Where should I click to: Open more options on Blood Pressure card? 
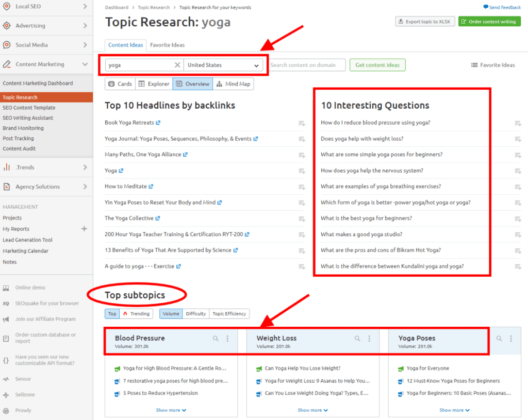coord(227,339)
